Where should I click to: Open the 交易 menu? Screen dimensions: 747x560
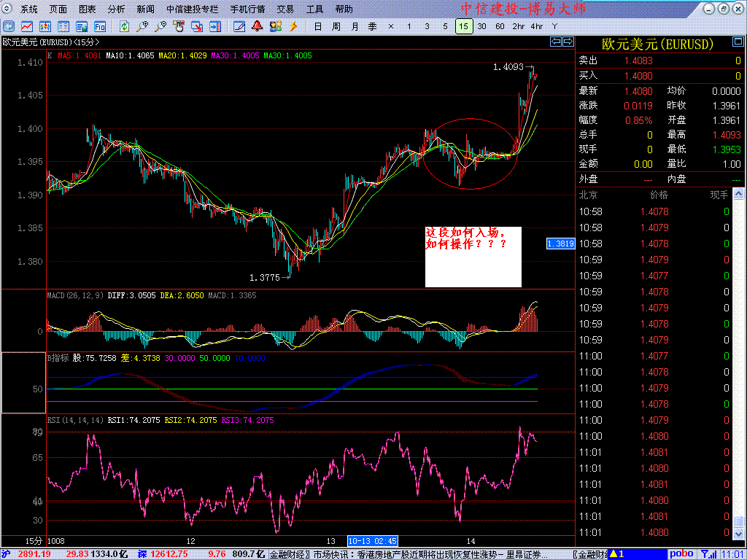(285, 9)
